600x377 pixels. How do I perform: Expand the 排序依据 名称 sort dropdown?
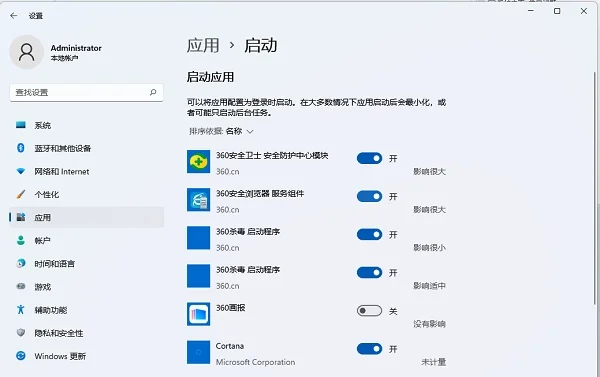[221, 131]
